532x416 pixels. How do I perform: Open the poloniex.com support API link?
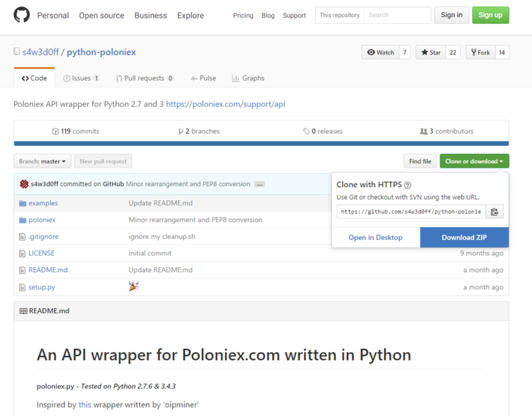(225, 104)
